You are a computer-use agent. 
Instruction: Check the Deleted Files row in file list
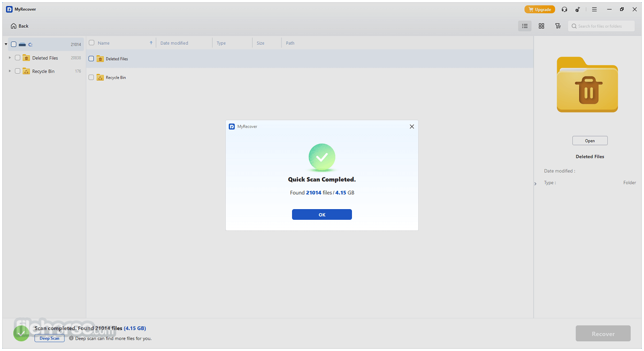(91, 59)
